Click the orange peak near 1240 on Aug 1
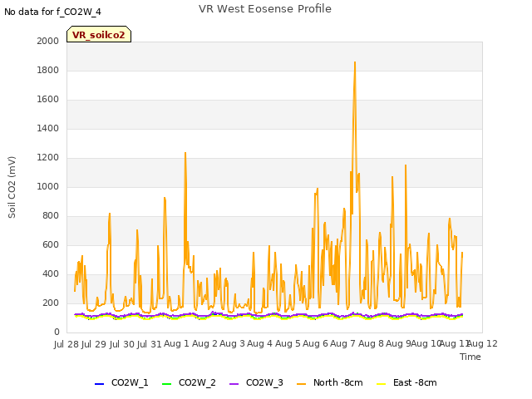Image resolution: width=532 pixels, height=399 pixels. [x=185, y=153]
